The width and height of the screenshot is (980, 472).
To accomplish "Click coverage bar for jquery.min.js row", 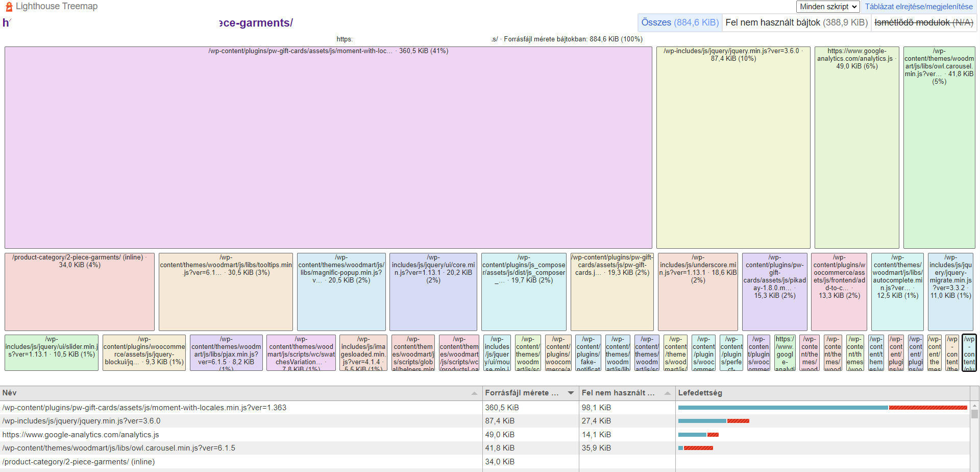I will [x=714, y=421].
